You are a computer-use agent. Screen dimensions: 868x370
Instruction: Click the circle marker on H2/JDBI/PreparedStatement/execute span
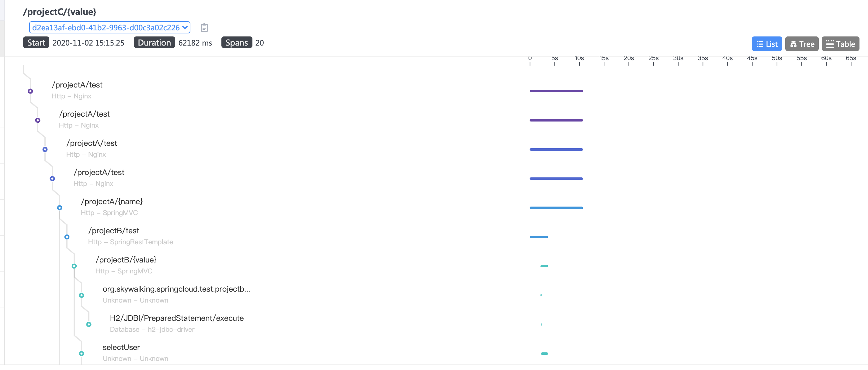pos(89,324)
